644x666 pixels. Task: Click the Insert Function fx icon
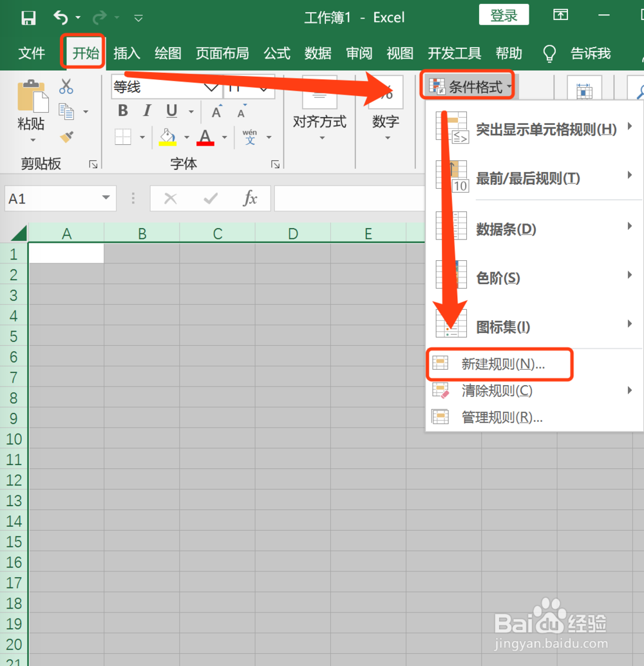(x=251, y=198)
